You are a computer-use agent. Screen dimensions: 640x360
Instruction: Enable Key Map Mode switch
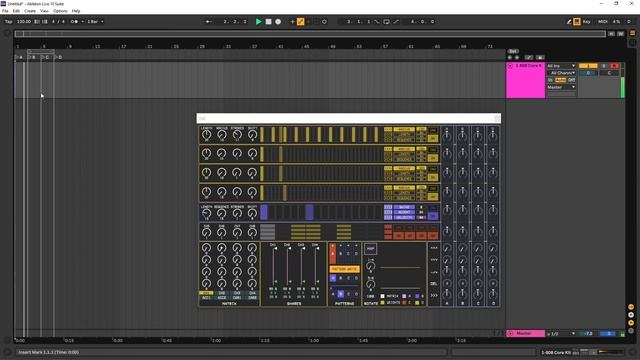(x=587, y=22)
